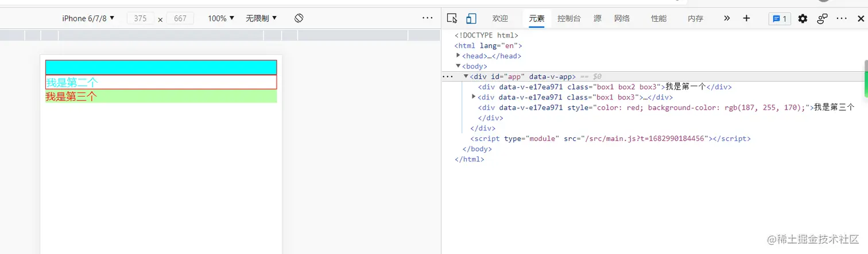Select the closing /html tag row
868x254 pixels.
point(470,159)
